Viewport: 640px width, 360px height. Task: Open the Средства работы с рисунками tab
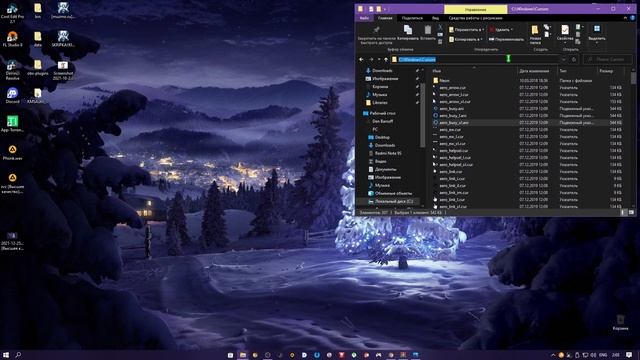click(476, 18)
